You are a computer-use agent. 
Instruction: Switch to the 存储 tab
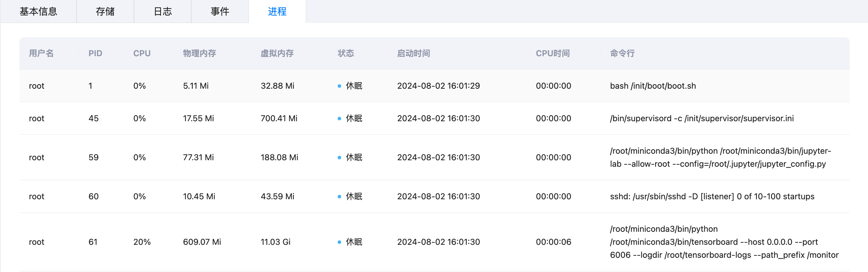105,12
